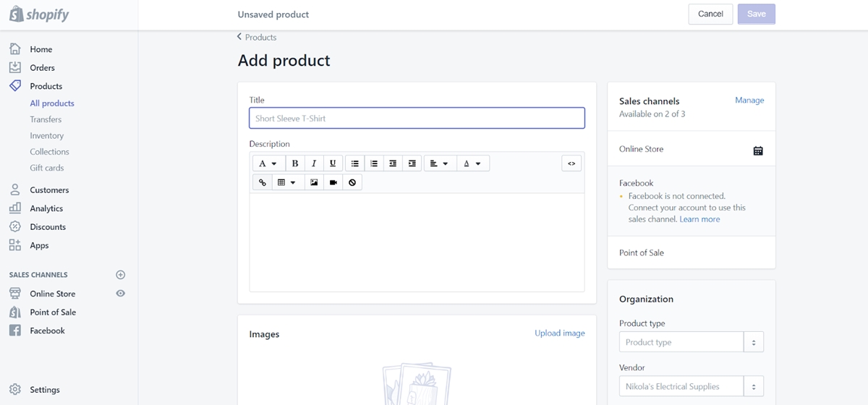Viewport: 868px width, 405px height.
Task: Insert a video via editor toolbar
Action: [333, 182]
